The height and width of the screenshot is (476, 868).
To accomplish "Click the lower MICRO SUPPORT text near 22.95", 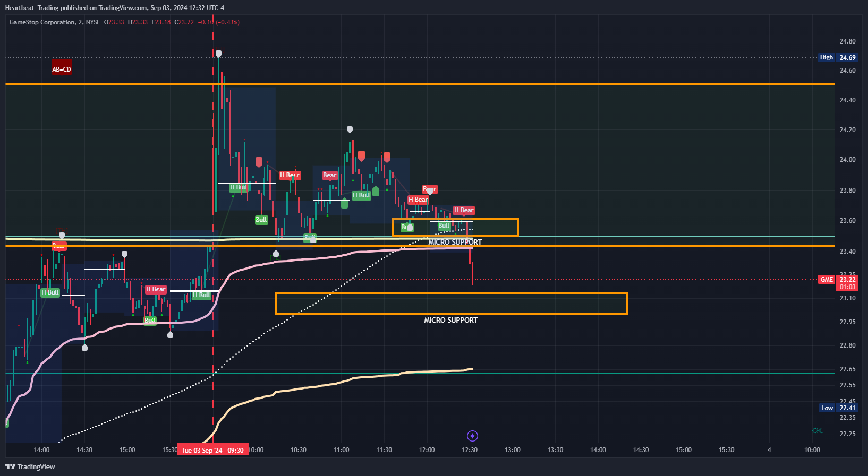I will [450, 320].
